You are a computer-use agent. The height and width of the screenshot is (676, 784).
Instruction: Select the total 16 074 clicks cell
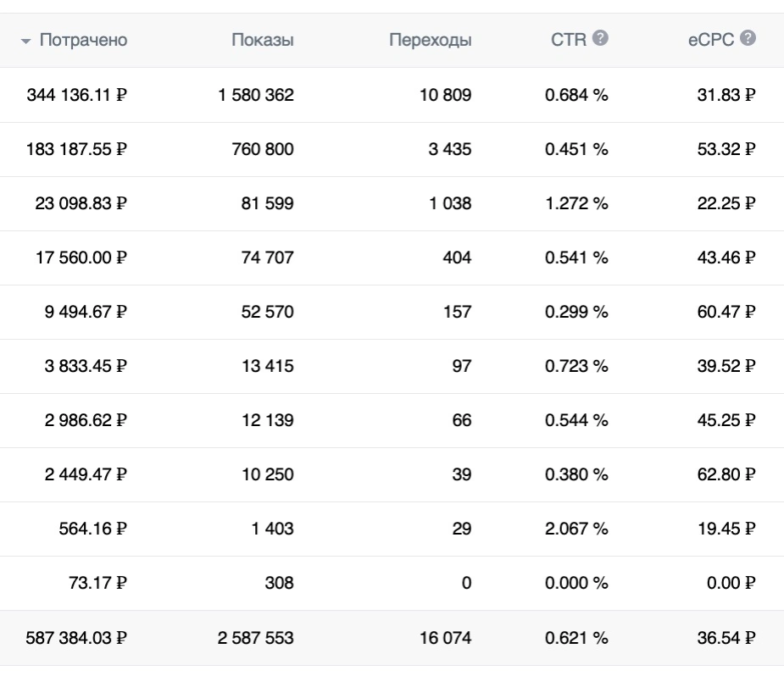coord(445,638)
